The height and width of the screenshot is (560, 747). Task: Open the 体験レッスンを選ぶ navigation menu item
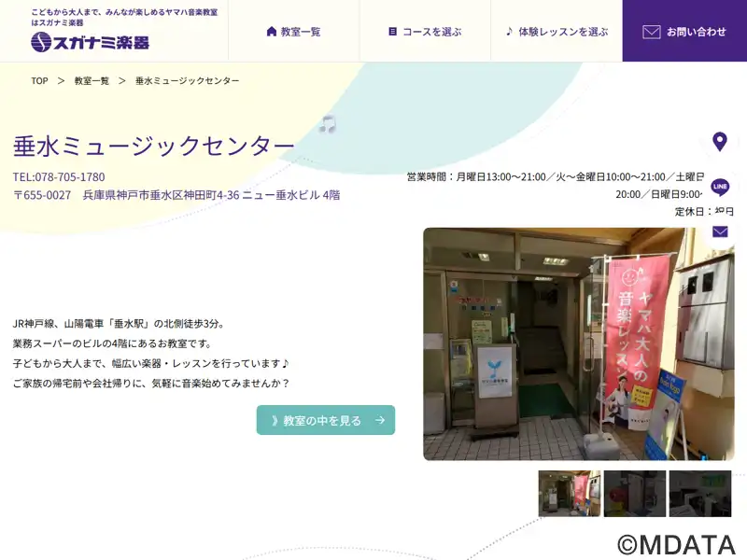pos(557,32)
